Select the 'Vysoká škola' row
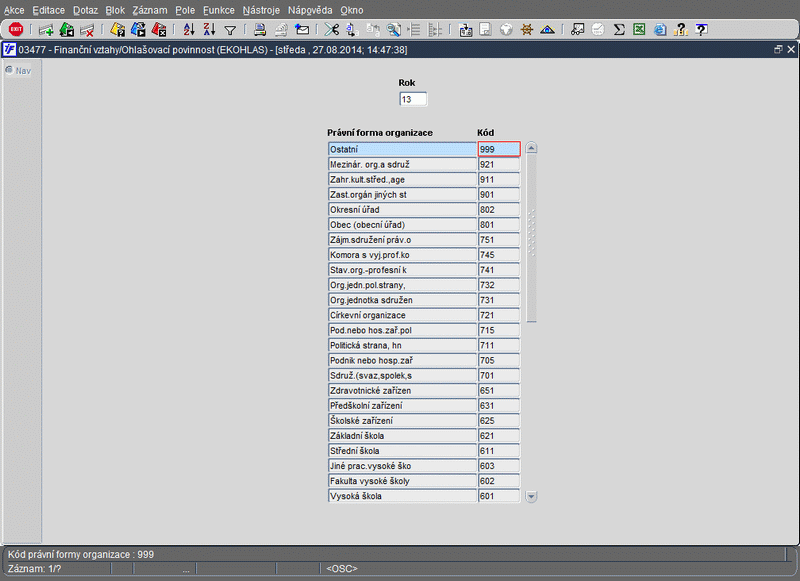This screenshot has width=800, height=581. pyautogui.click(x=402, y=496)
